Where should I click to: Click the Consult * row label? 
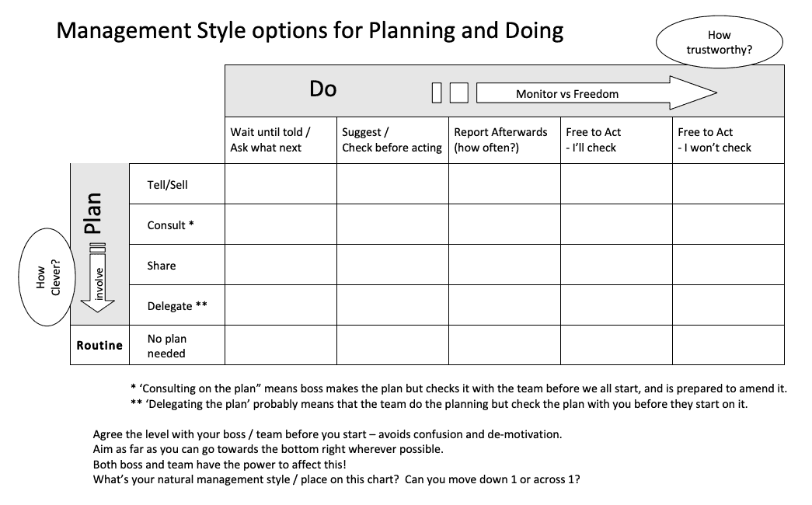pyautogui.click(x=170, y=225)
